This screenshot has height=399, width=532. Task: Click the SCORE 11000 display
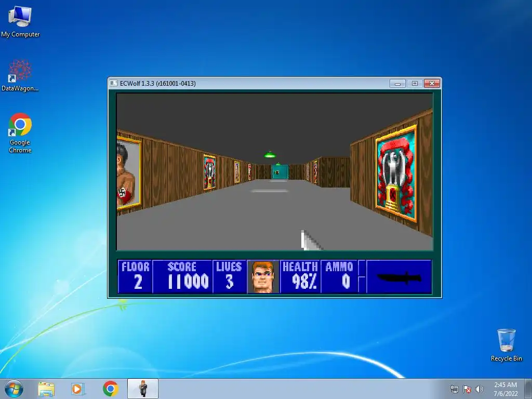click(183, 276)
